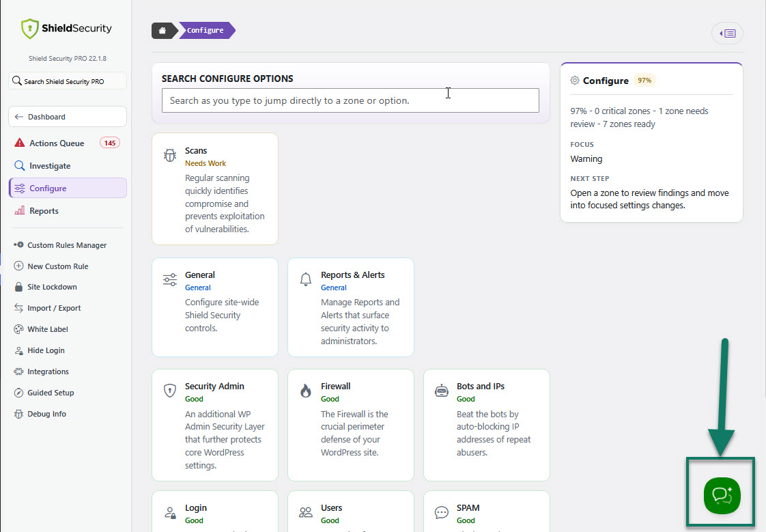Click the Search Shield Security PRO field
Screen dimensions: 766x532
tap(68, 81)
